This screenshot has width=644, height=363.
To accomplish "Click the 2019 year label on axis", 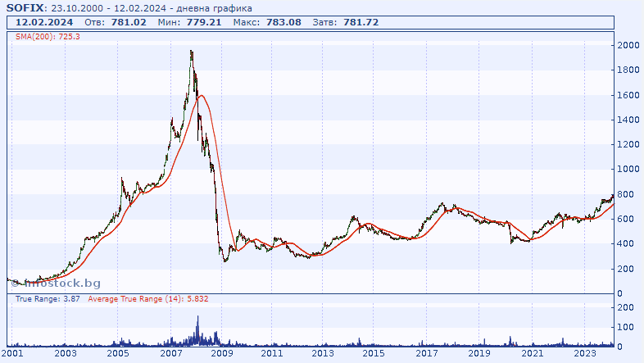I will (x=478, y=353).
